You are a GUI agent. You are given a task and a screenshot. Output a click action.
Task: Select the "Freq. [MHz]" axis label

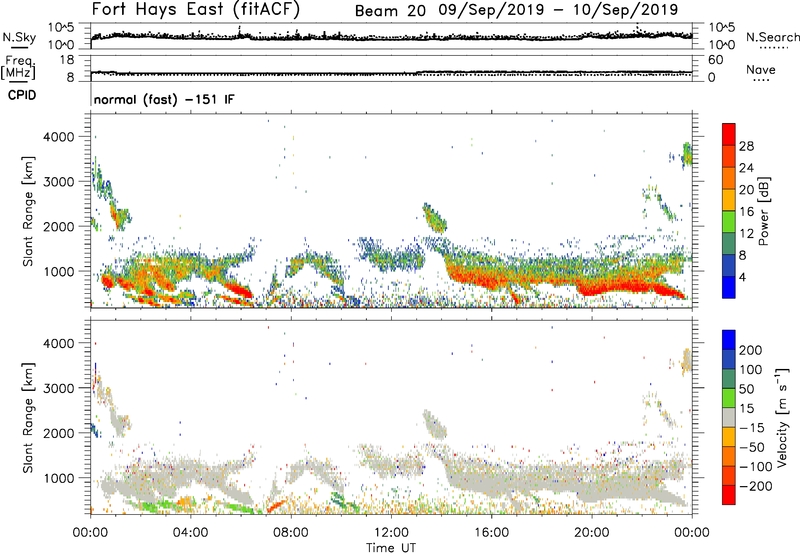pyautogui.click(x=19, y=68)
